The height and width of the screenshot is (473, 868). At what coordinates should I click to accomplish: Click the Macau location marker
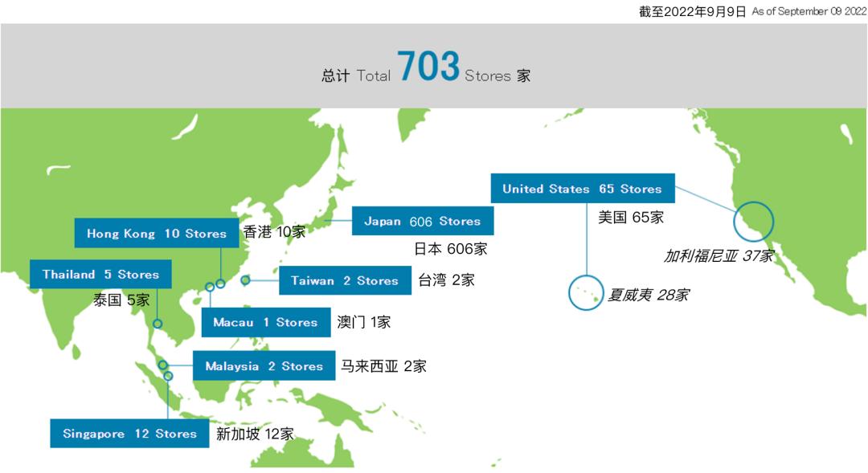click(210, 285)
